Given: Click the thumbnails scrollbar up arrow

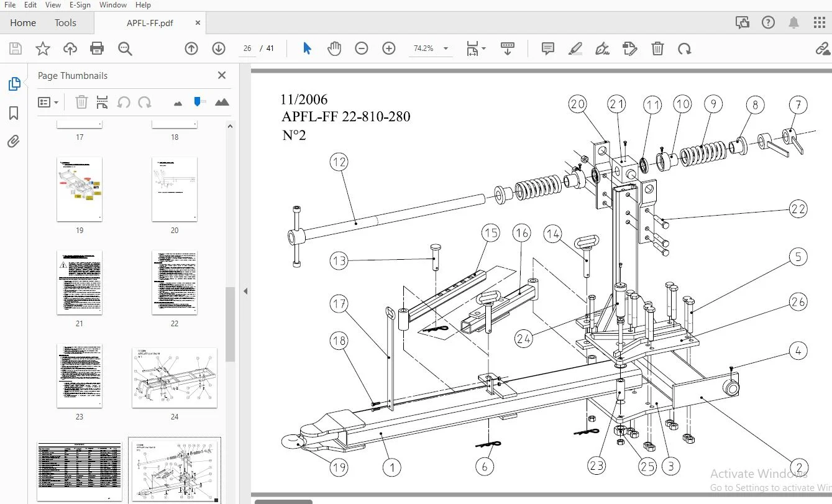Looking at the screenshot, I should coord(230,126).
